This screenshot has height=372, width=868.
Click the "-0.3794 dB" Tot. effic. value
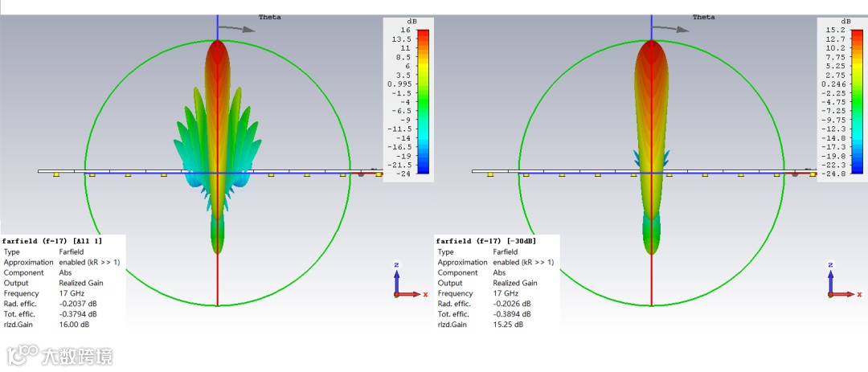click(77, 314)
